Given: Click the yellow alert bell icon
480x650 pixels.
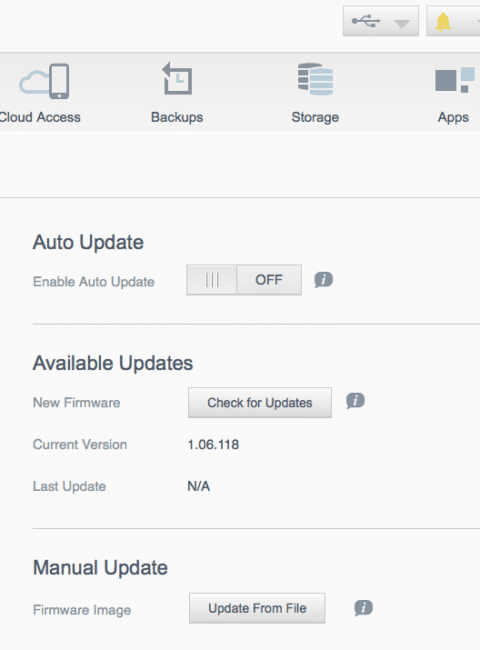Looking at the screenshot, I should tap(443, 22).
